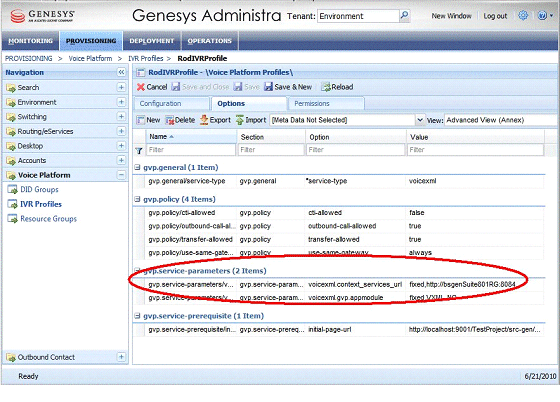560x402 pixels.
Task: Select the transfer-allowed option row
Action: (x=339, y=239)
